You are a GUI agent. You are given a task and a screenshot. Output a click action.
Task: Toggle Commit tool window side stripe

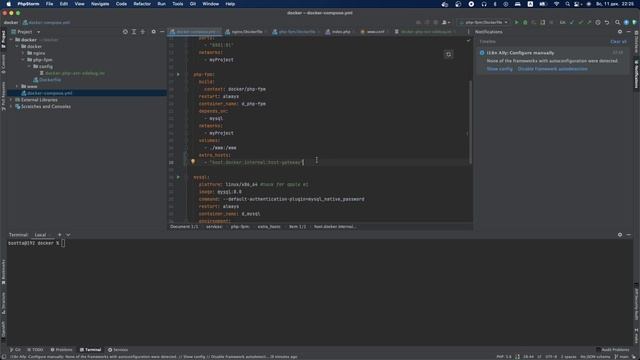tap(3, 64)
